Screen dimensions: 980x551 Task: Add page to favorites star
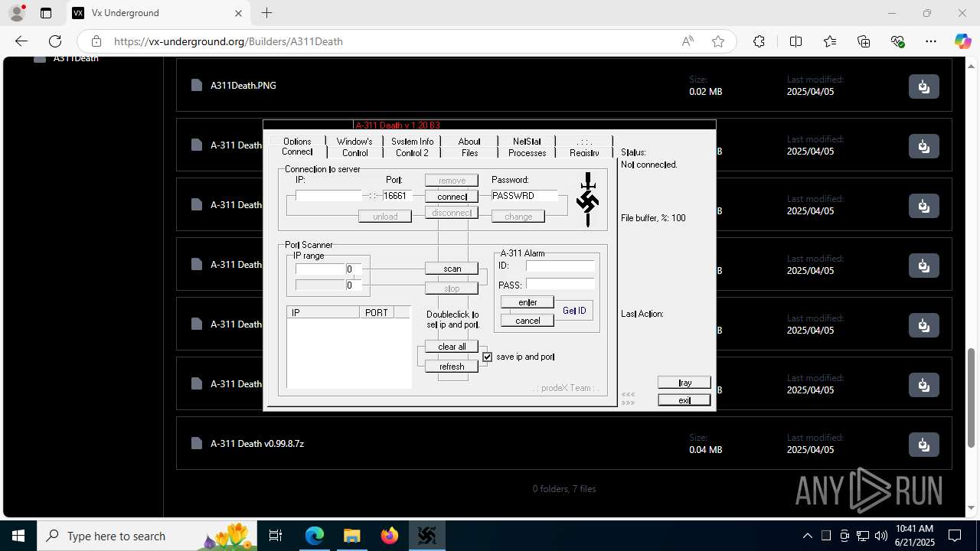pos(718,41)
